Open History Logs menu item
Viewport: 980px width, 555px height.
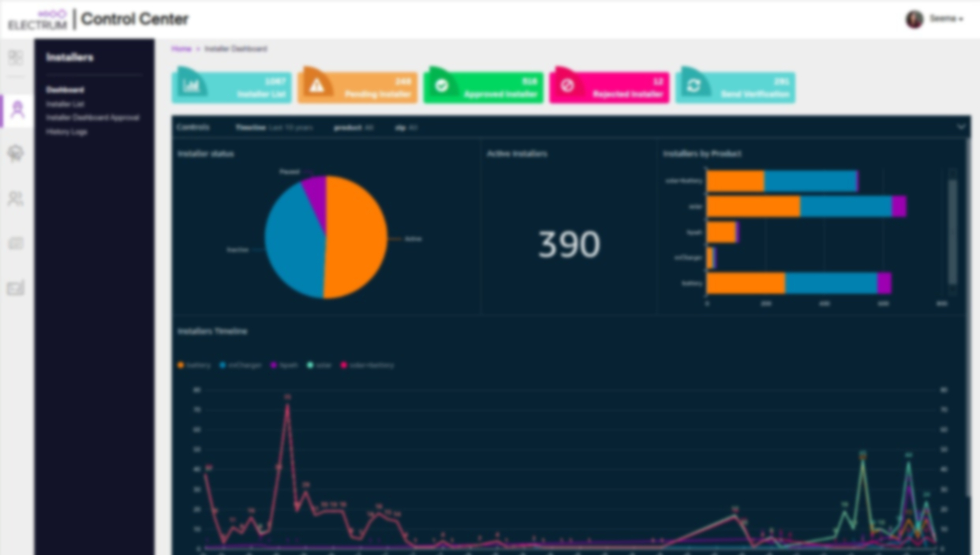pyautogui.click(x=66, y=132)
